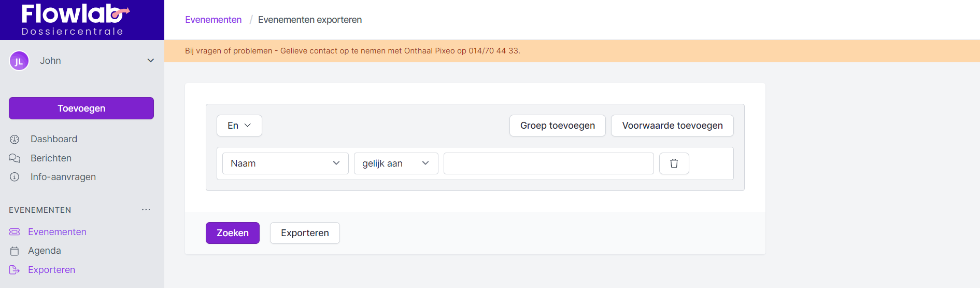Click the Evenementen ticket icon
The height and width of the screenshot is (288, 980).
click(x=15, y=232)
